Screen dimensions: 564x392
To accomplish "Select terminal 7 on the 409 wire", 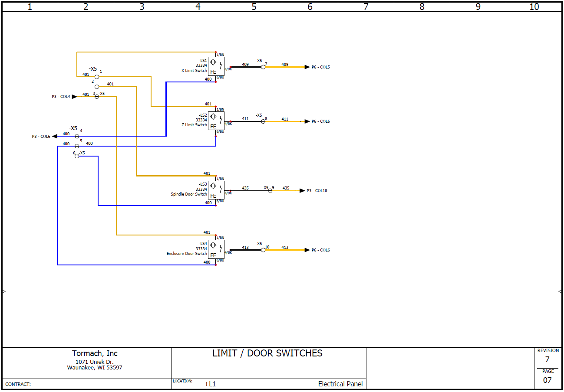I will point(263,67).
